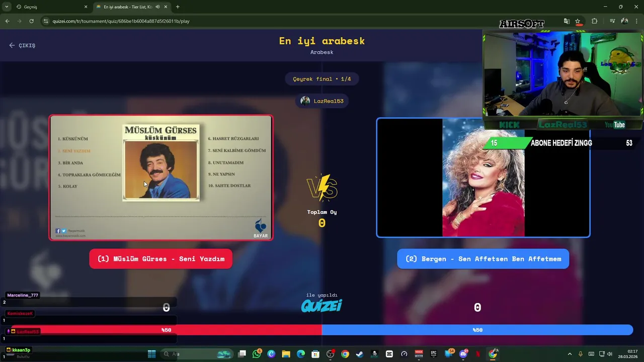
Task: Mute audio on En iyi arabesk tab
Action: [157, 7]
